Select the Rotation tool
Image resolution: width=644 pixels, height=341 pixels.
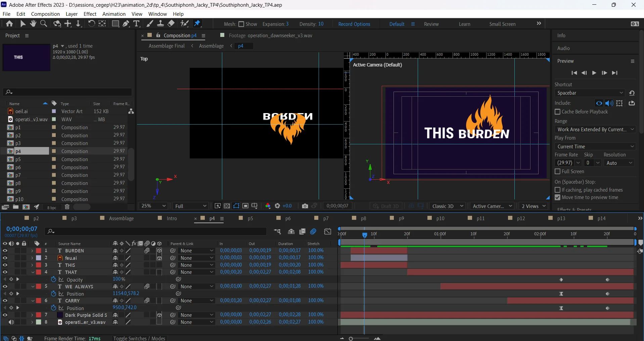[x=91, y=23]
